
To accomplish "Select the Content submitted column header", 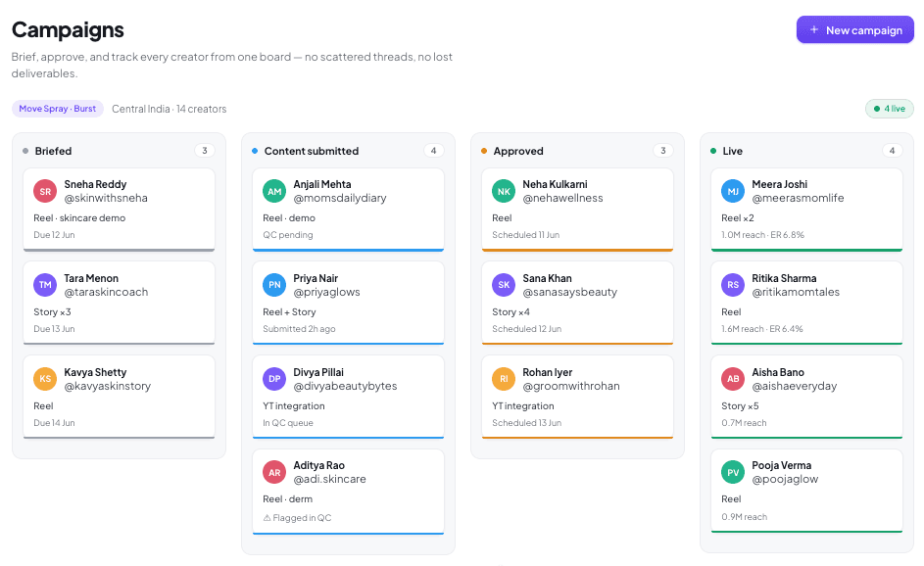I will tap(312, 151).
